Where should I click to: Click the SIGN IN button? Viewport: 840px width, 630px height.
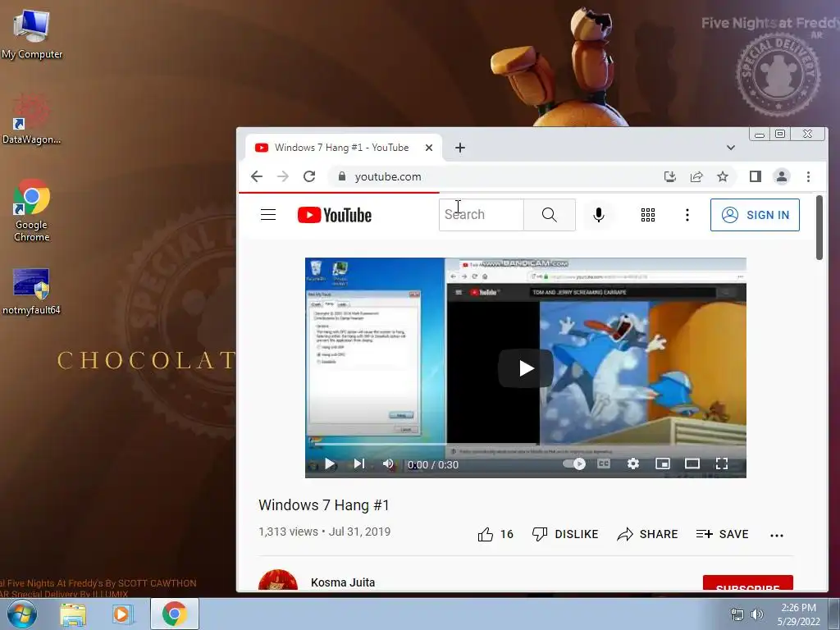click(x=755, y=215)
